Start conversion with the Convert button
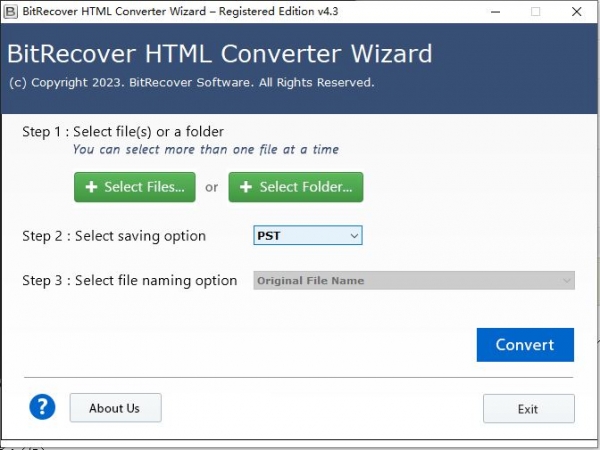600x450 pixels. [525, 345]
